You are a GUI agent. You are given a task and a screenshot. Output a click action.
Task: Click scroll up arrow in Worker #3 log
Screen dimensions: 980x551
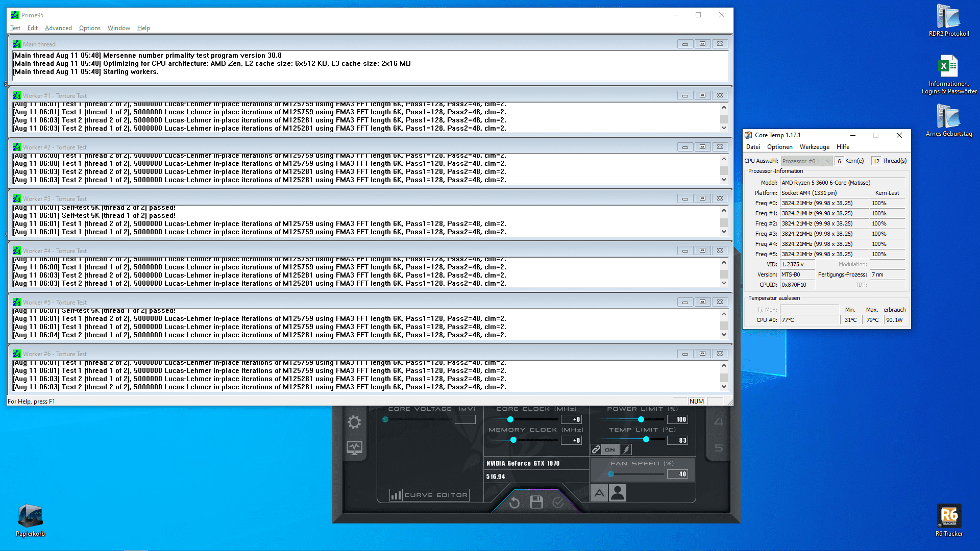click(x=724, y=210)
